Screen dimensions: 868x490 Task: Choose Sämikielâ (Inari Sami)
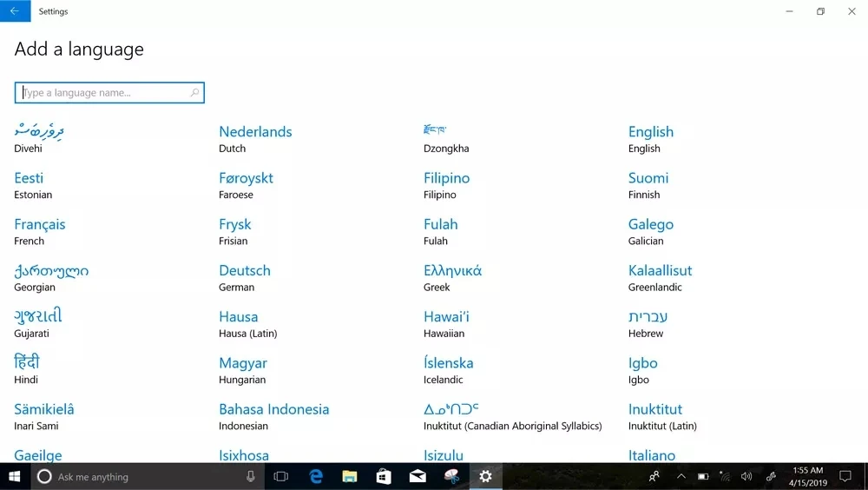click(44, 416)
